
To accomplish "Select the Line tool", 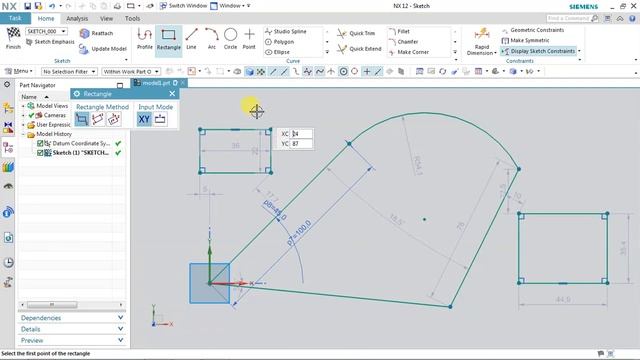I will pyautogui.click(x=191, y=39).
